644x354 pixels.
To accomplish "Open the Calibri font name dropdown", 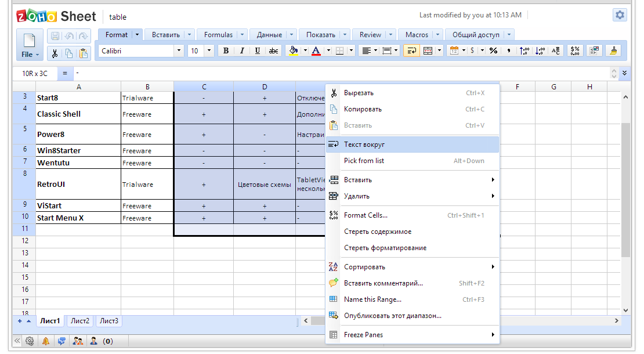I will tap(179, 50).
